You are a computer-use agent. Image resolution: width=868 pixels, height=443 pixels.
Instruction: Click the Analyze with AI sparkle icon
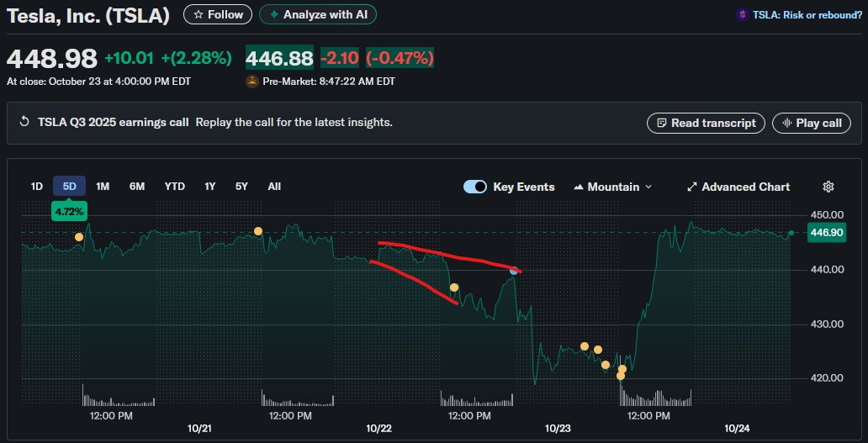click(273, 14)
